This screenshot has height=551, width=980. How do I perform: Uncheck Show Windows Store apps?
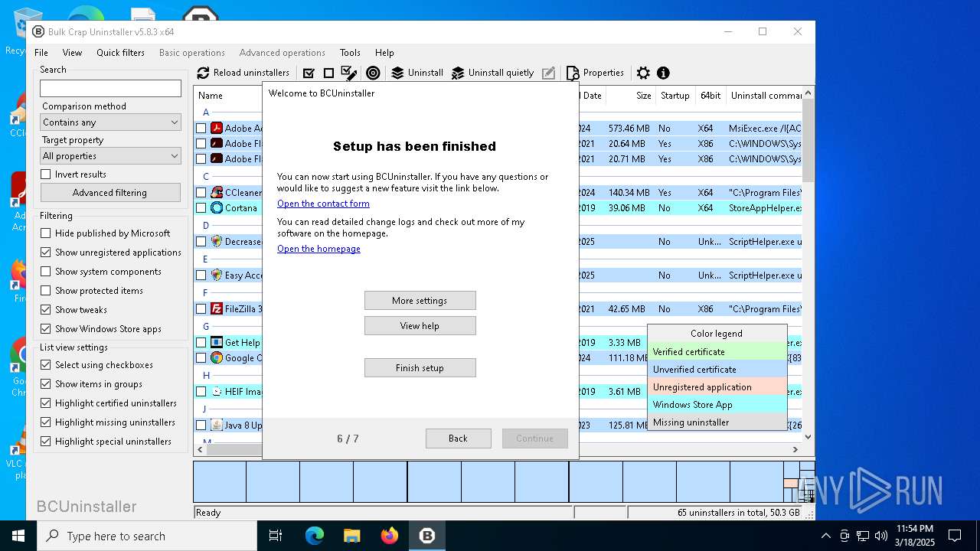point(46,329)
